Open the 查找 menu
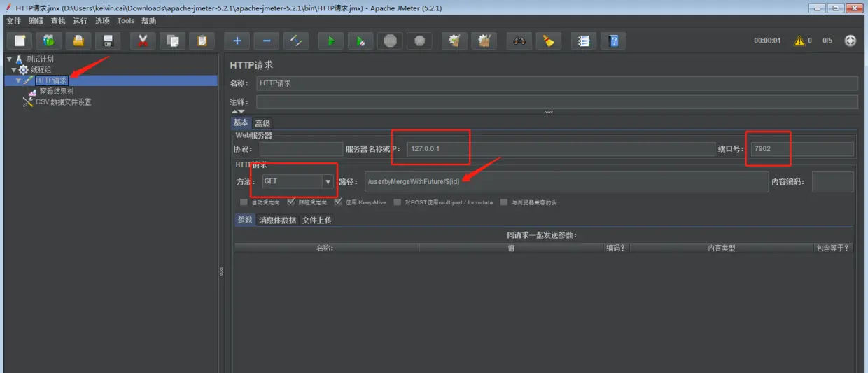Image resolution: width=868 pixels, height=373 pixels. pos(58,21)
